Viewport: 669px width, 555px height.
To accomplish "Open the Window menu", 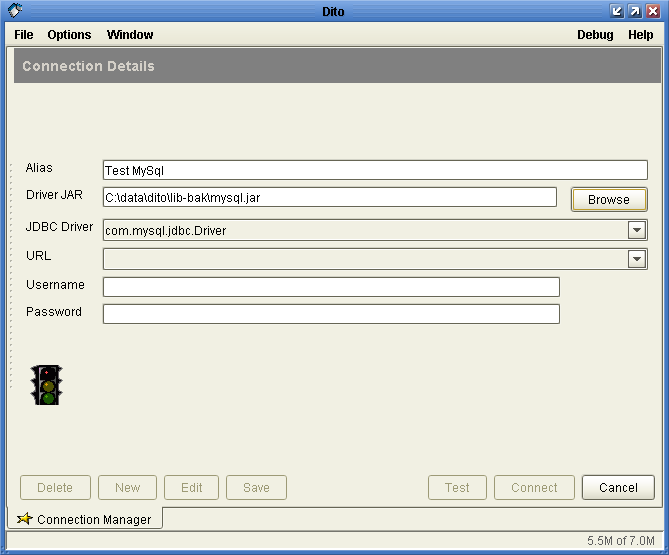I will 130,35.
